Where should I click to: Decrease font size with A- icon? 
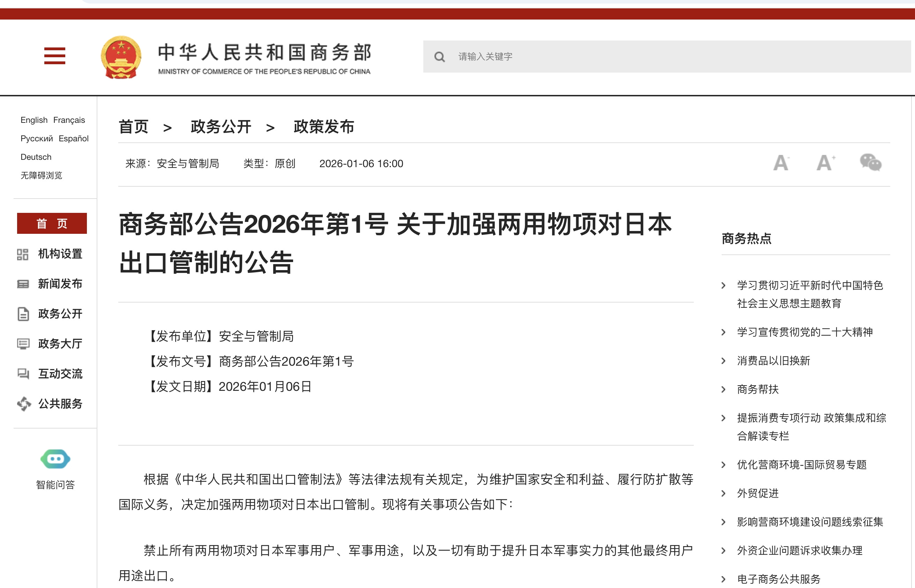781,163
